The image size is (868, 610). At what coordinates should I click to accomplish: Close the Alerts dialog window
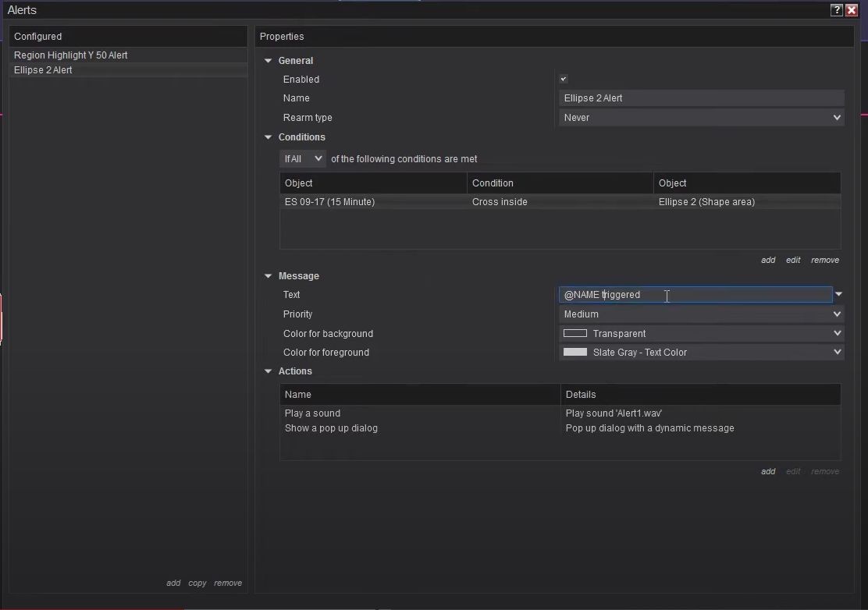click(852, 10)
